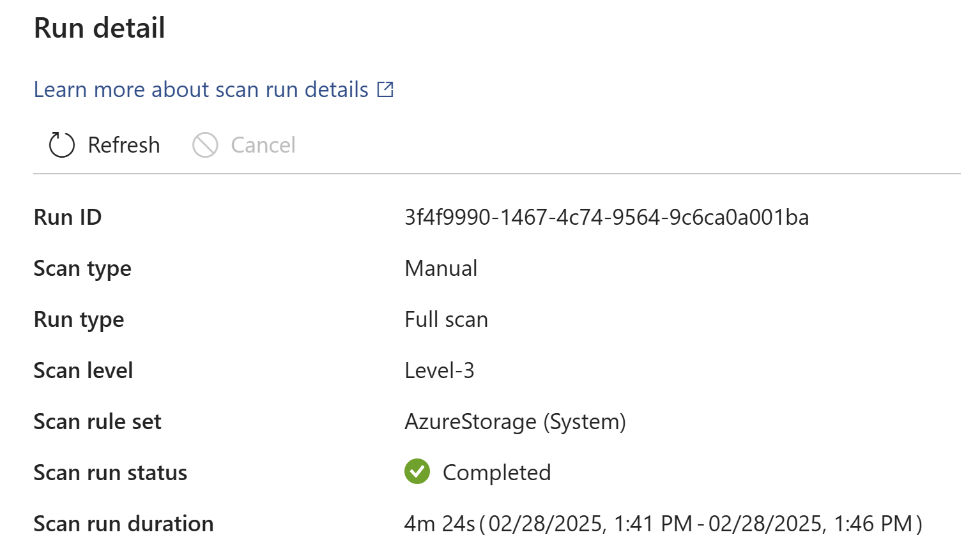Click the Run detail heading

coord(99,27)
